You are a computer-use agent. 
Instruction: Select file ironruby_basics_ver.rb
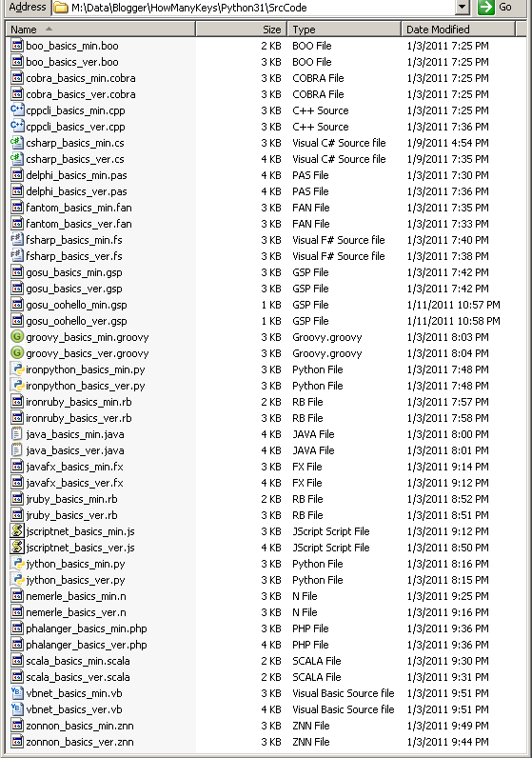pos(79,418)
